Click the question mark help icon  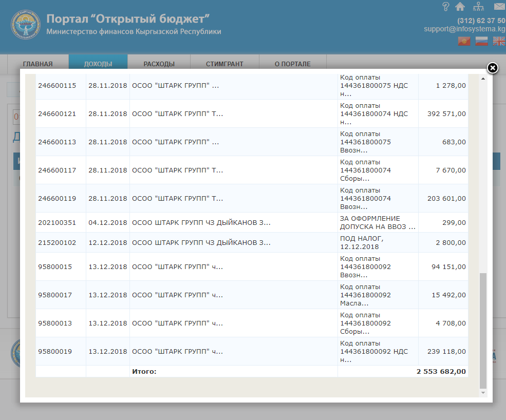(x=445, y=7)
